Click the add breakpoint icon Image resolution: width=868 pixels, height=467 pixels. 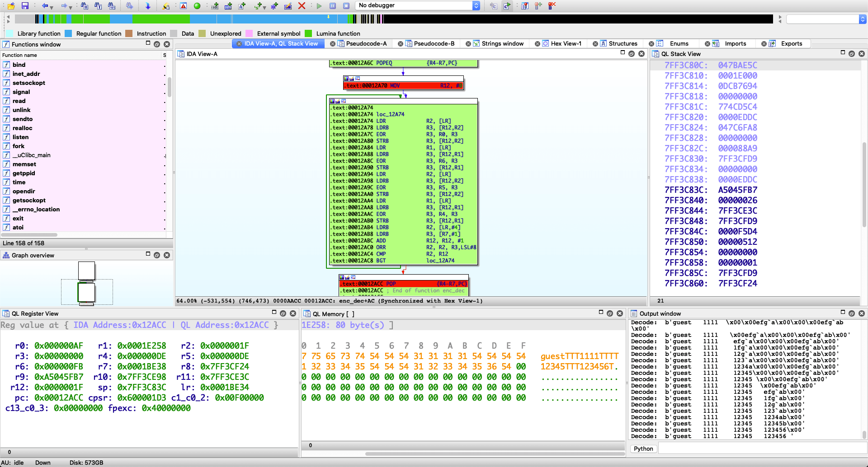[x=538, y=6]
